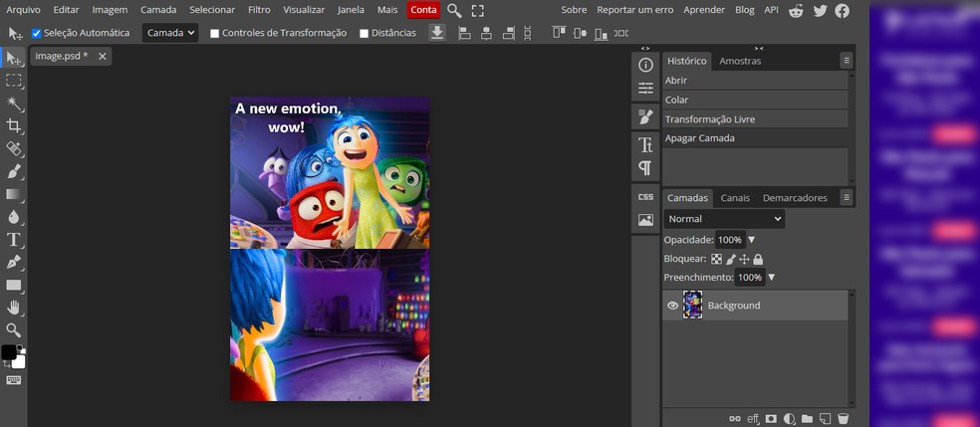This screenshot has height=427, width=980.
Task: Select the Type tool in toolbar
Action: pos(14,240)
